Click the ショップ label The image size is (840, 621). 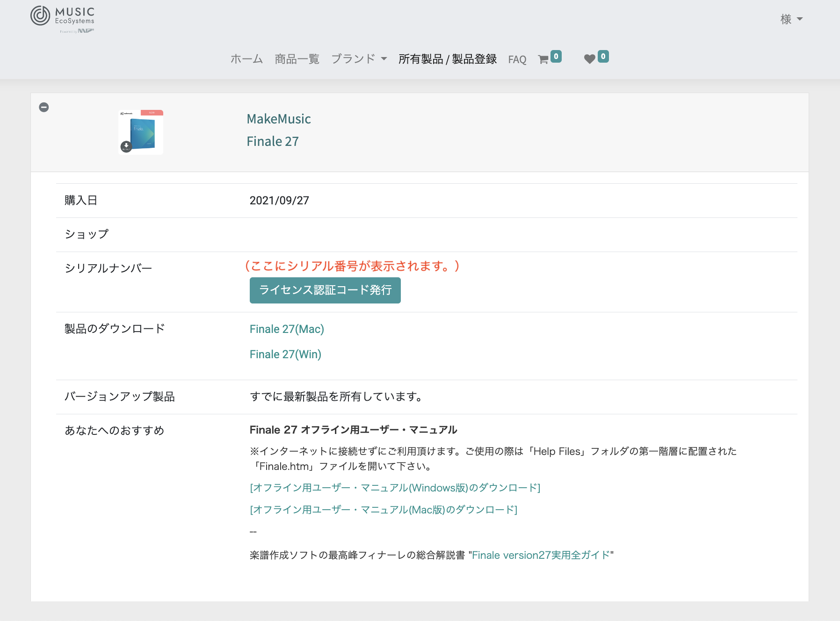click(87, 234)
